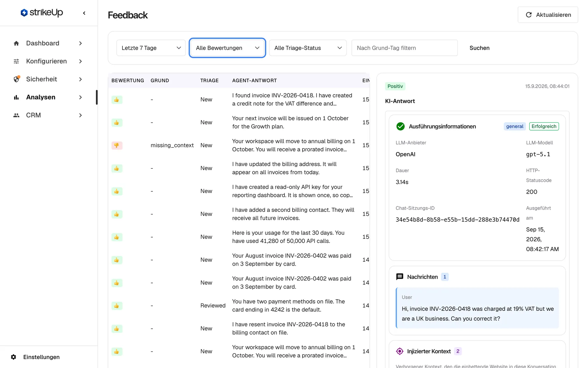The width and height of the screenshot is (588, 368).
Task: Click the Injizierter Kontext target icon
Action: tap(400, 351)
